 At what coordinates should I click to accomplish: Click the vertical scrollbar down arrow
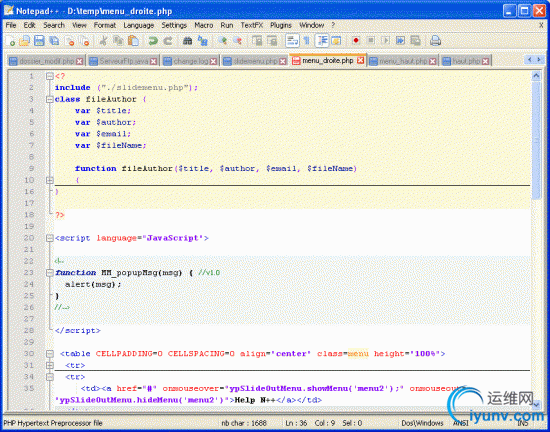pyautogui.click(x=536, y=404)
